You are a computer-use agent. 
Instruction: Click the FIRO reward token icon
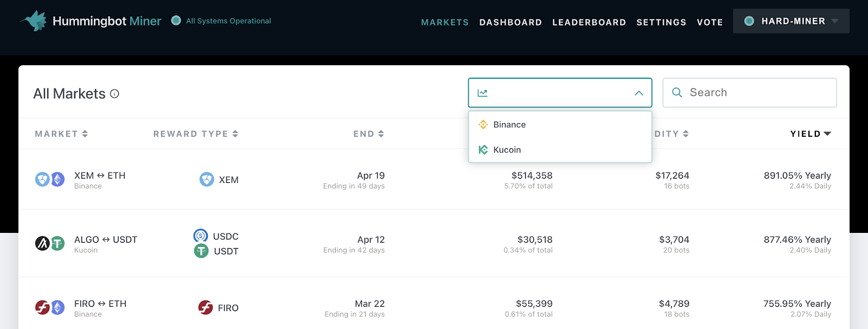click(x=206, y=308)
